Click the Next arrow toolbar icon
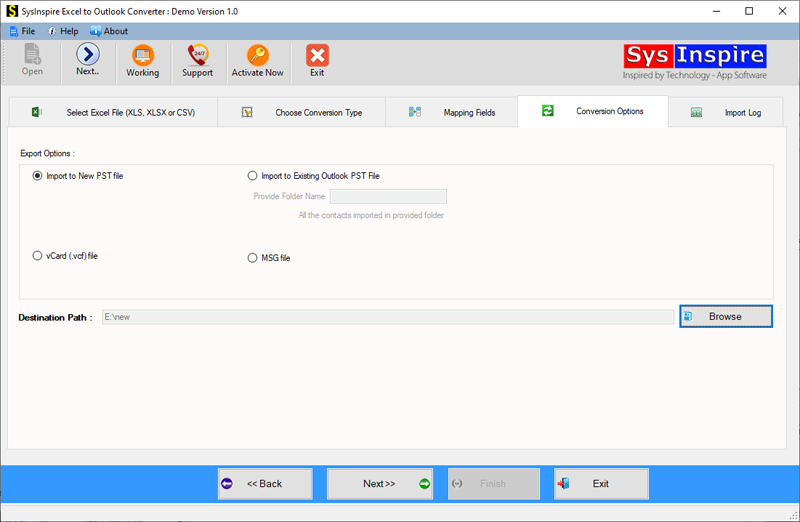This screenshot has height=522, width=800. point(88,54)
